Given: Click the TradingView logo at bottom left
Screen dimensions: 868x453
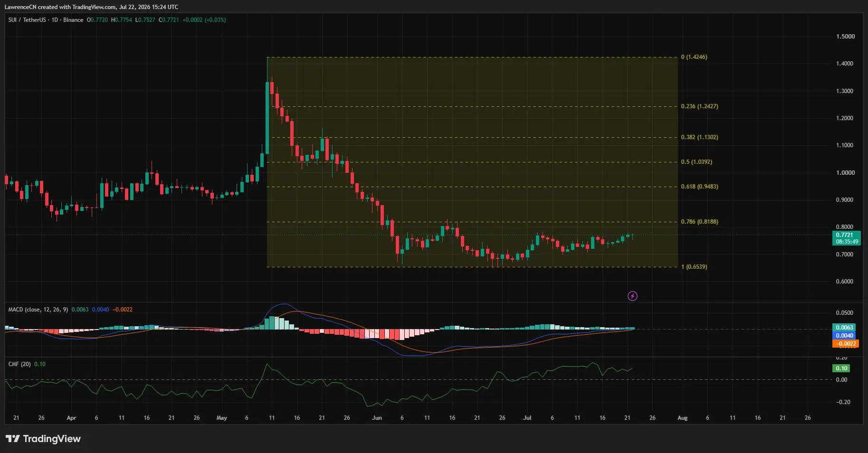Looking at the screenshot, I should [43, 439].
